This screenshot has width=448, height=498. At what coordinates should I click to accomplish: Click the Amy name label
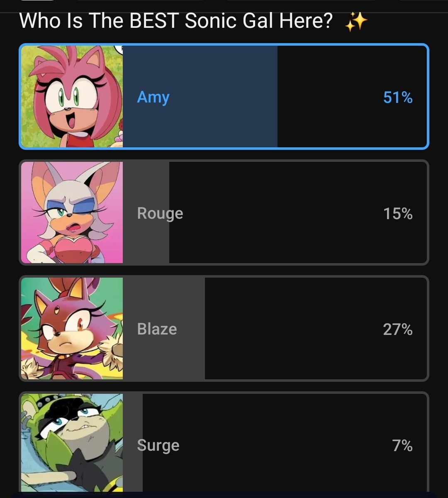point(153,98)
